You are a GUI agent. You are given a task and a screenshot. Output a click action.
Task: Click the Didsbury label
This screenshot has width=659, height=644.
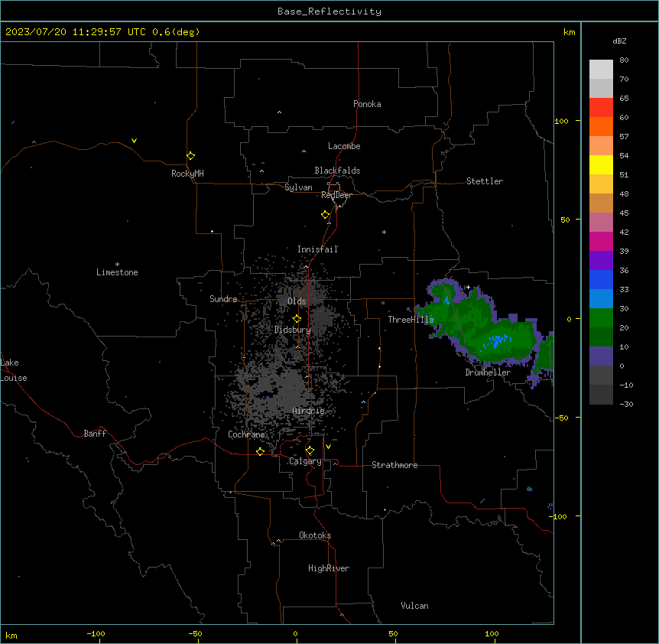293,330
